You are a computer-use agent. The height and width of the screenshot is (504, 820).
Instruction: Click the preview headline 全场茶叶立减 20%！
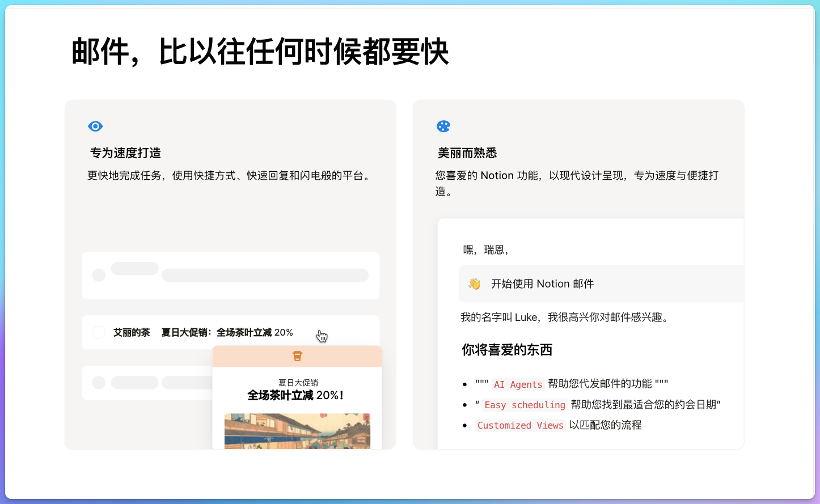295,395
